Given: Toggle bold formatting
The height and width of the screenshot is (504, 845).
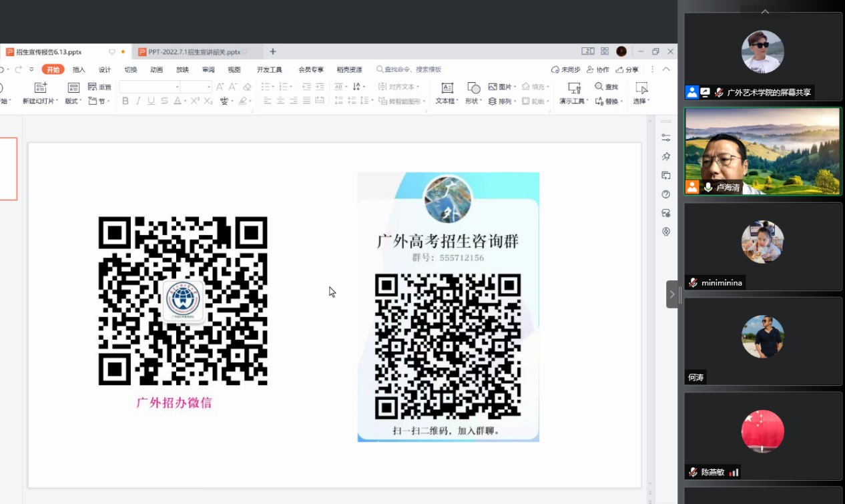Looking at the screenshot, I should [x=125, y=101].
